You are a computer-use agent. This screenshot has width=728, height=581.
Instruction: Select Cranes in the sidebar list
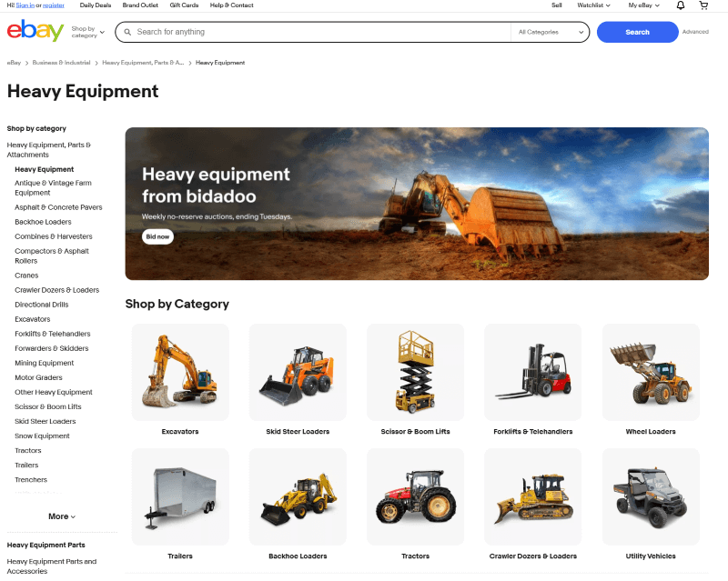(x=26, y=275)
